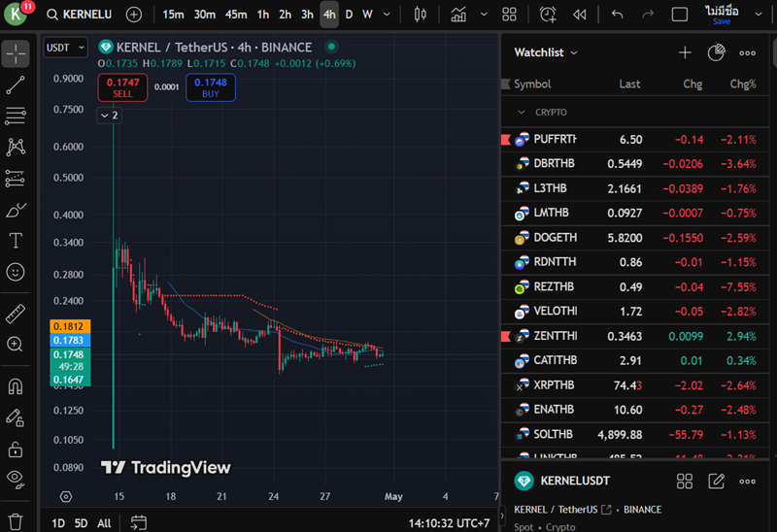
Task: Click the Zoom In magnifier tool
Action: coord(16,344)
